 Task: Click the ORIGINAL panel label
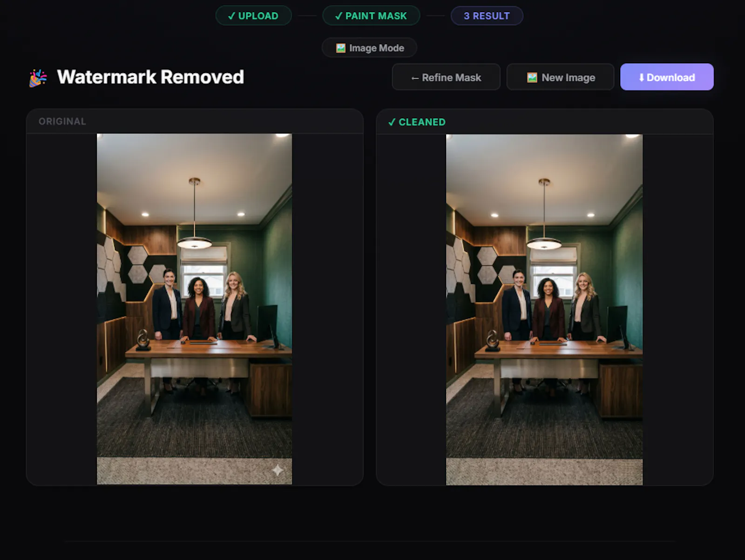[62, 121]
